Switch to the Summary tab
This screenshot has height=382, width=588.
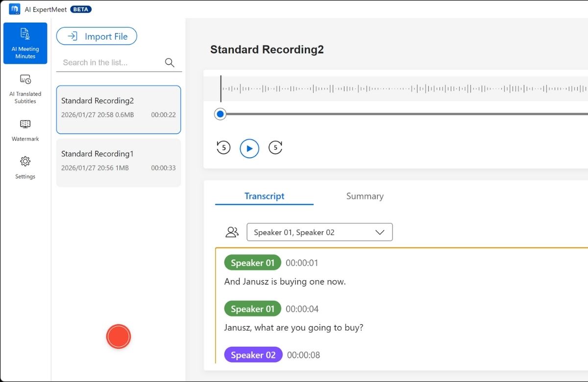pos(365,196)
